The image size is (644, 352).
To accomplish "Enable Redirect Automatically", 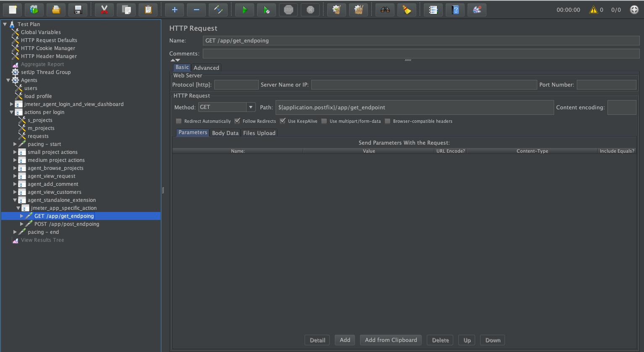I will tap(179, 121).
